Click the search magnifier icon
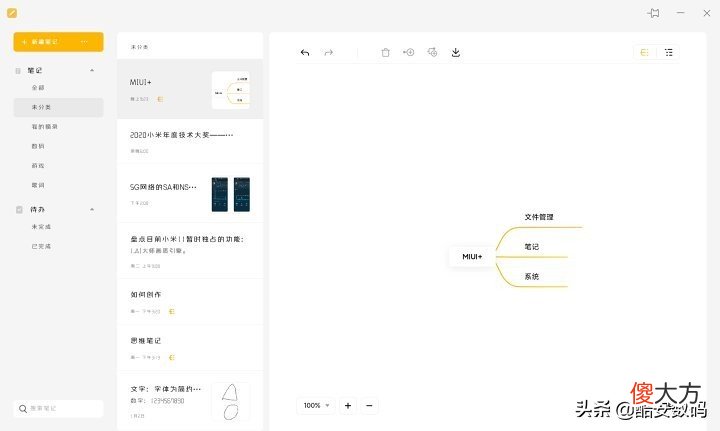 23,409
